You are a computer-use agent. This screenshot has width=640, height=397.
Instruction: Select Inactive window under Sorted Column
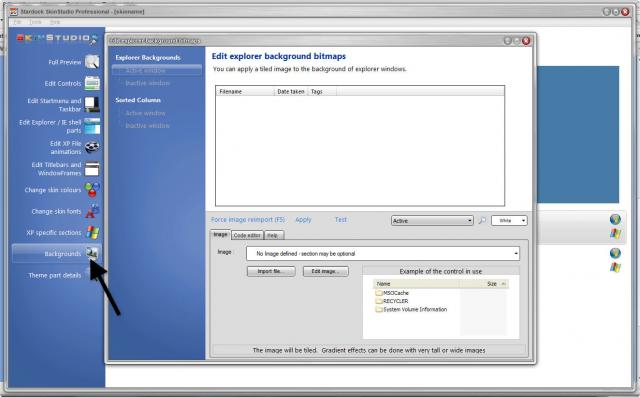[x=147, y=126]
